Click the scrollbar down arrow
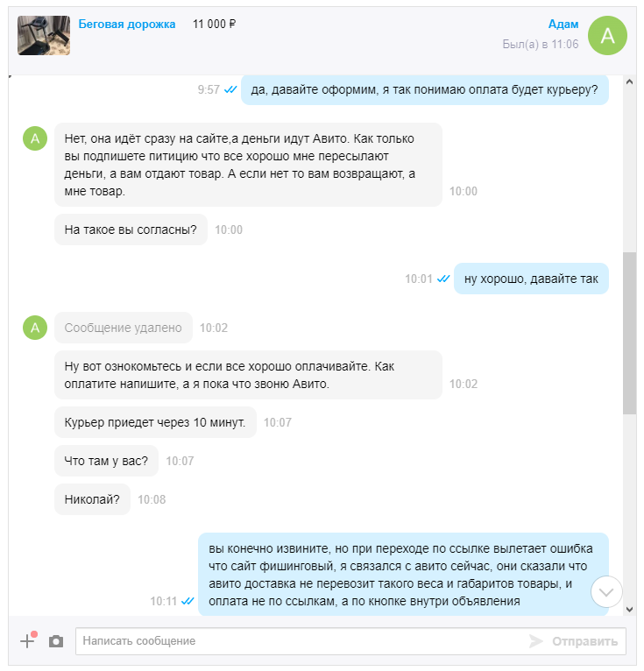The image size is (644, 671). pos(629,610)
